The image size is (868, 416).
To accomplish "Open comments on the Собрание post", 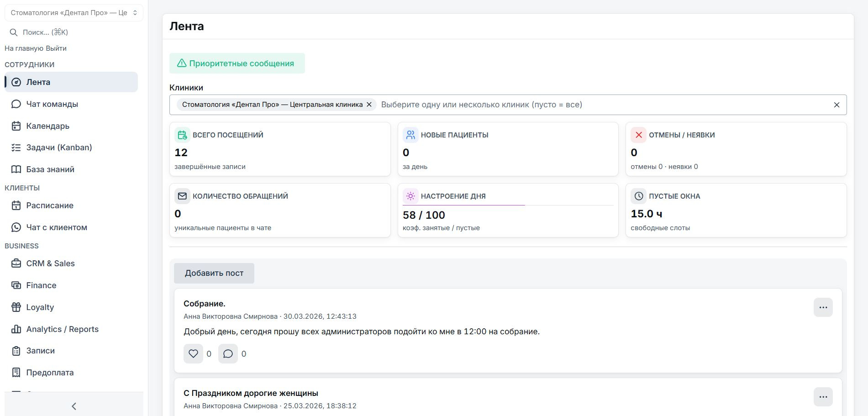I will click(228, 353).
